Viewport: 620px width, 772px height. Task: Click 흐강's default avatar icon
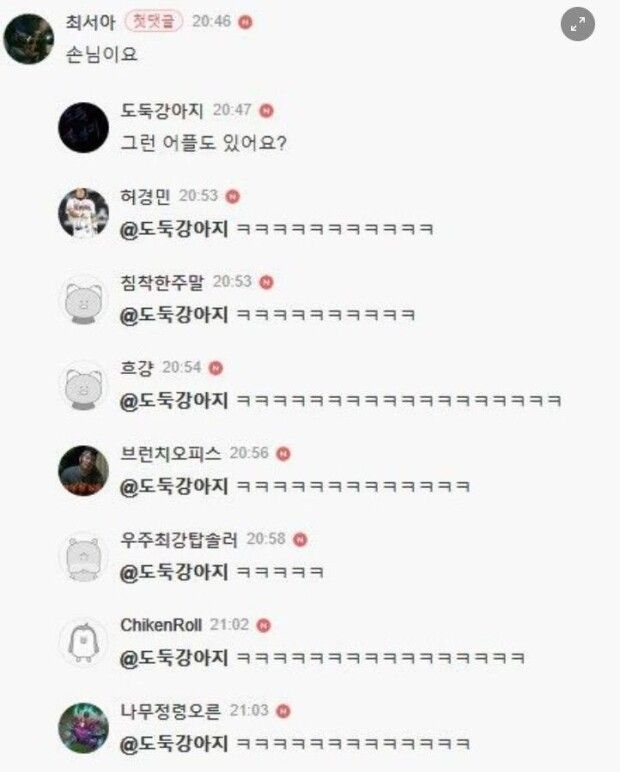click(83, 385)
